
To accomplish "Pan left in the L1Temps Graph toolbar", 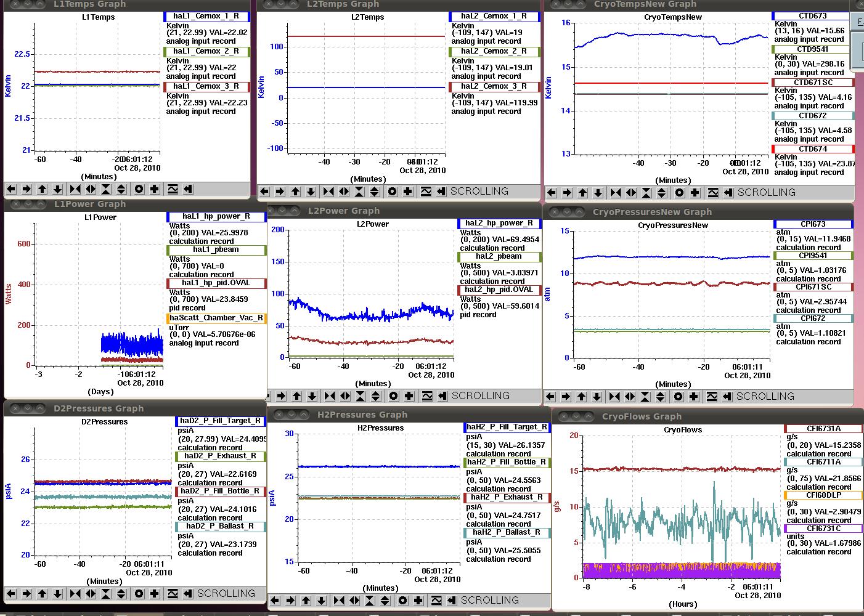I will [11, 189].
